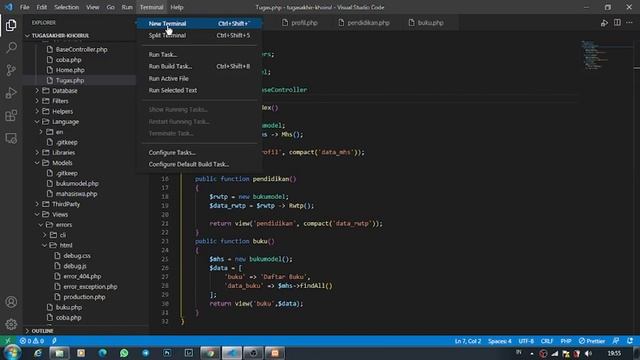Click the Run Code icon in editor toolbar
The image size is (640, 360).
click(604, 23)
